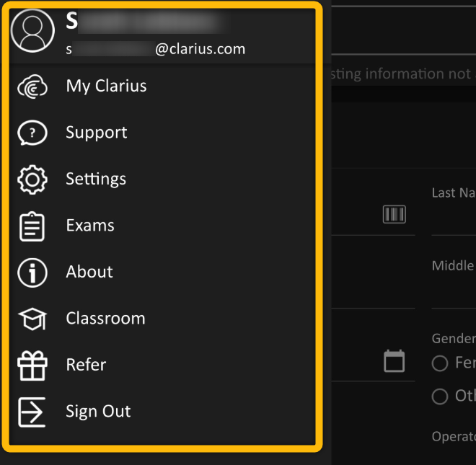Screen dimensions: 476x465
Task: Tap the barcode scanner icon
Action: point(394,214)
